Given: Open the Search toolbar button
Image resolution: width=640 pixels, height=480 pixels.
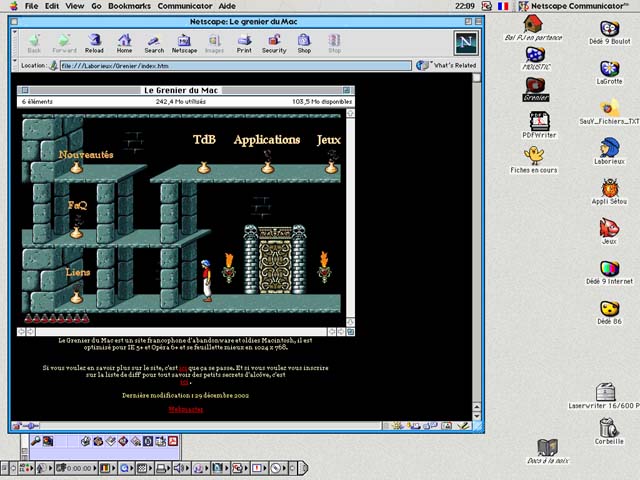Looking at the screenshot, I should (x=154, y=44).
